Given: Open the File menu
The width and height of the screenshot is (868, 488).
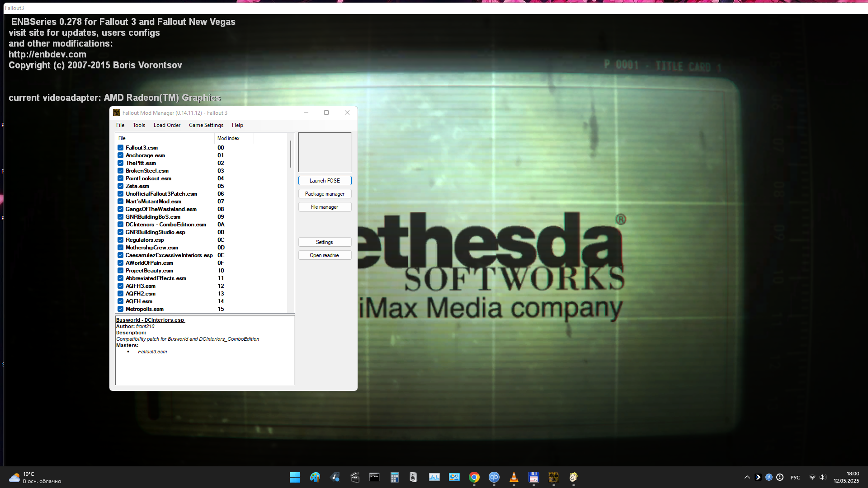Looking at the screenshot, I should (120, 125).
